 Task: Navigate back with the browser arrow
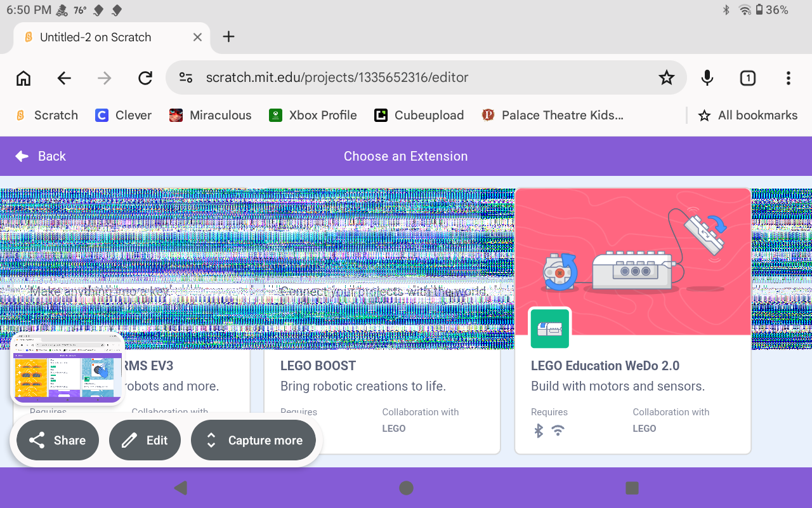click(x=64, y=78)
